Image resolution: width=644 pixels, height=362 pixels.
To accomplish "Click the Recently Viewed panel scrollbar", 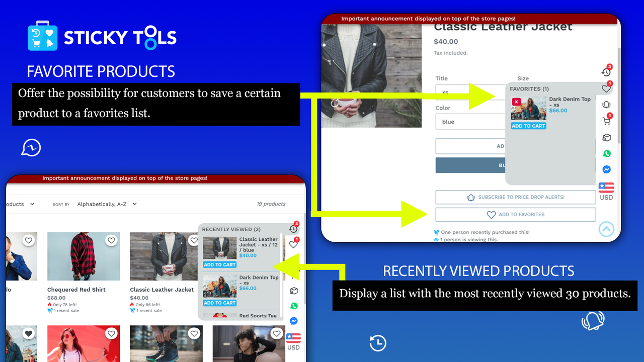I will 281,274.
